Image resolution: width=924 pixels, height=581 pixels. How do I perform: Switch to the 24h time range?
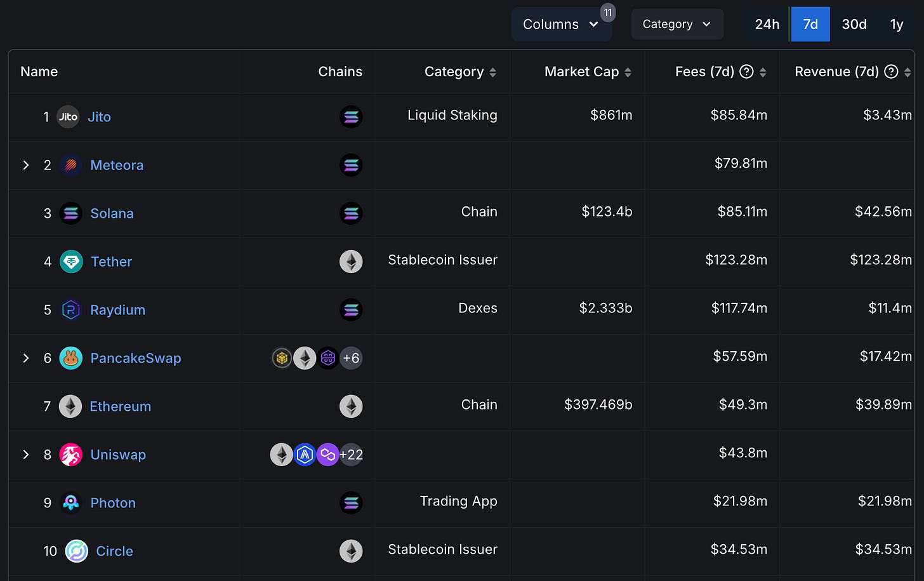pyautogui.click(x=767, y=24)
